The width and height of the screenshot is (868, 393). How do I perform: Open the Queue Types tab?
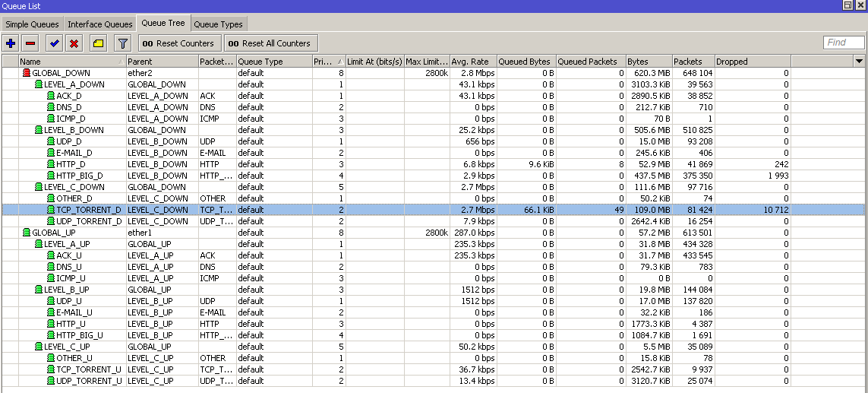[x=218, y=24]
